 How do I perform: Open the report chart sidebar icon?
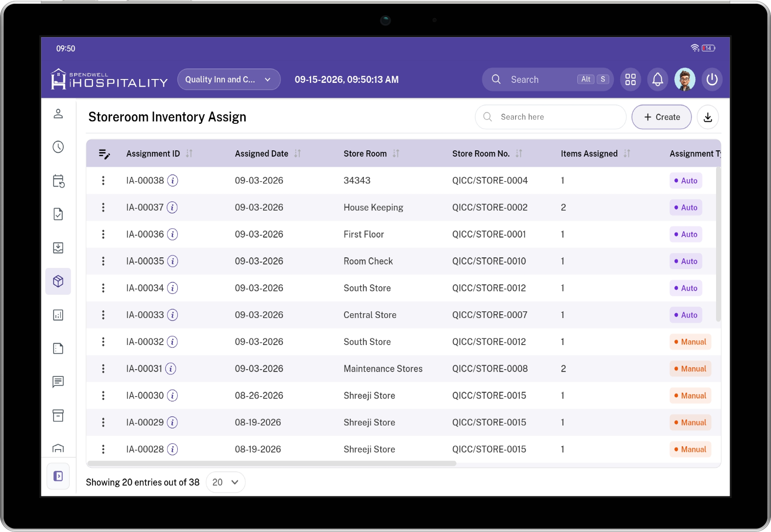click(x=58, y=315)
